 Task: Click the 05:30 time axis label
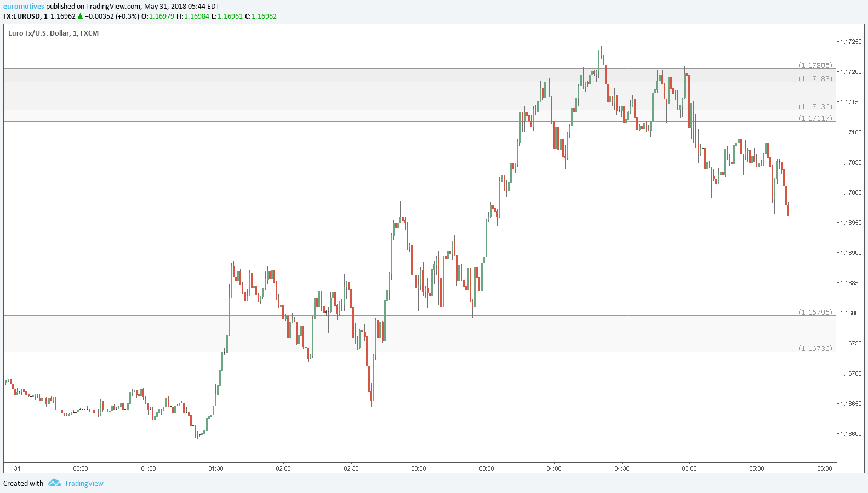point(757,468)
